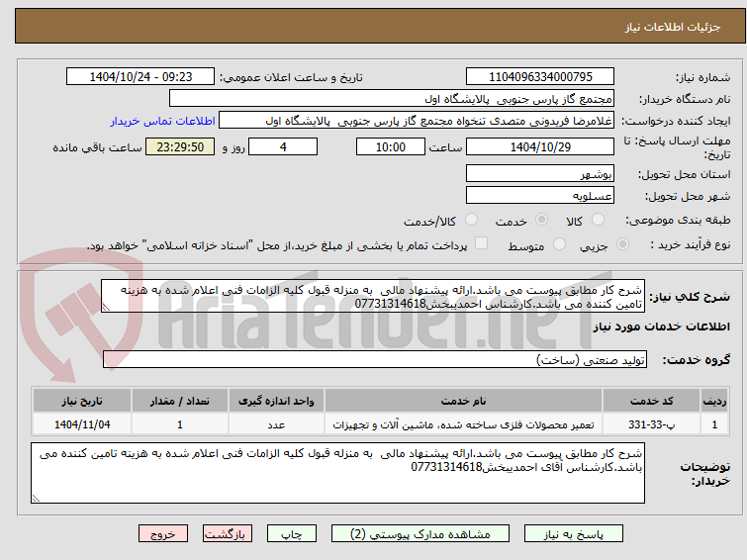This screenshot has height=560, width=747.
Task: Toggle the اسناد خزانه اسلامی payment checkbox
Action: click(482, 243)
